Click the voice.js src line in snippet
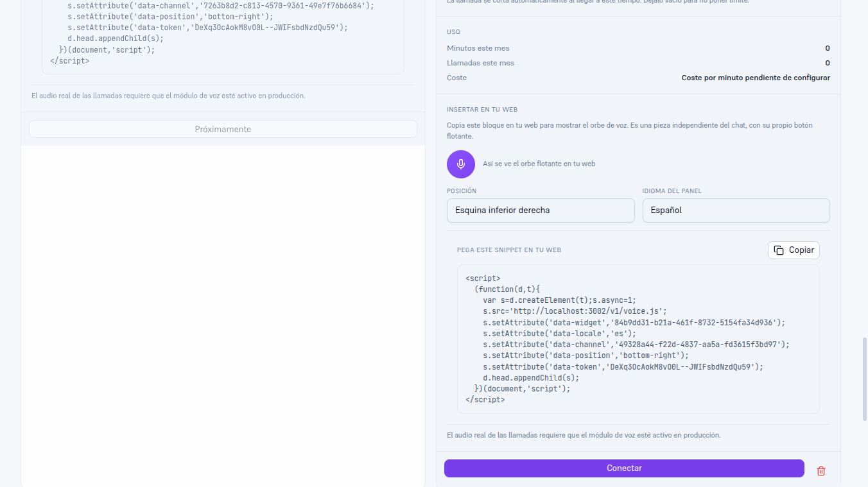The image size is (868, 487). 575,311
